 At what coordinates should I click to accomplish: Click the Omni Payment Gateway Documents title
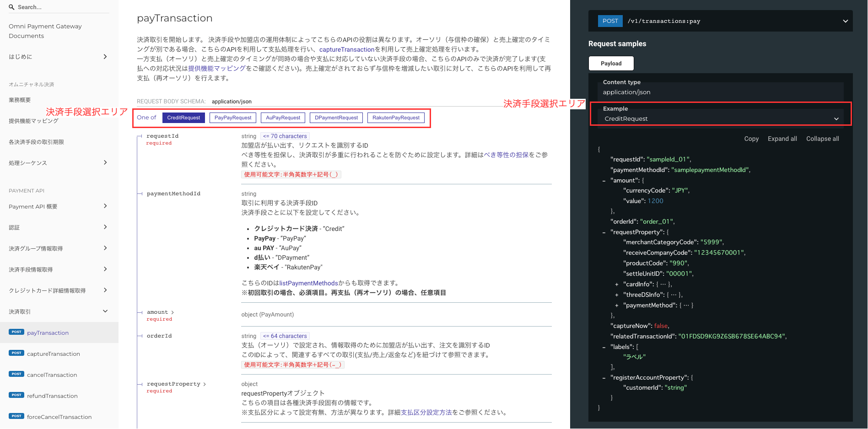point(45,31)
